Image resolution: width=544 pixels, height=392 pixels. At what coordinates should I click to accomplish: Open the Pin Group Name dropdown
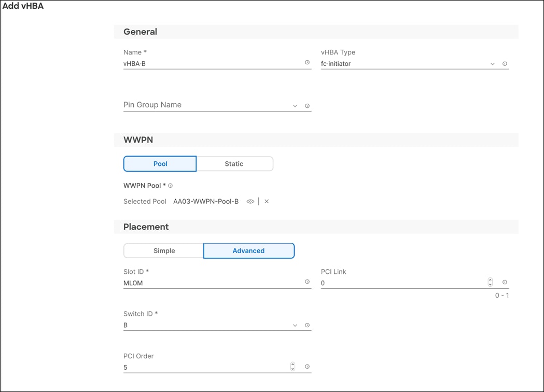[x=295, y=105]
